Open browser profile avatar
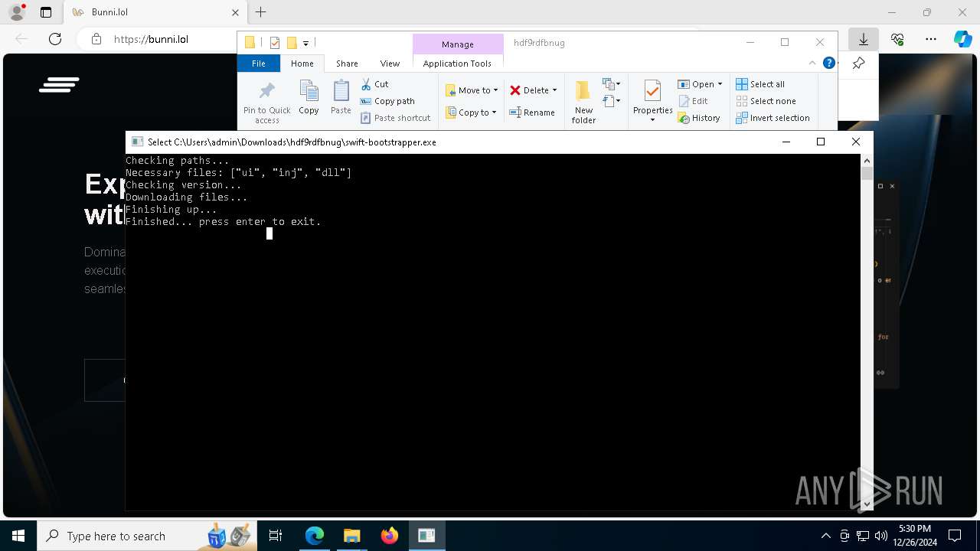 pos(16,12)
